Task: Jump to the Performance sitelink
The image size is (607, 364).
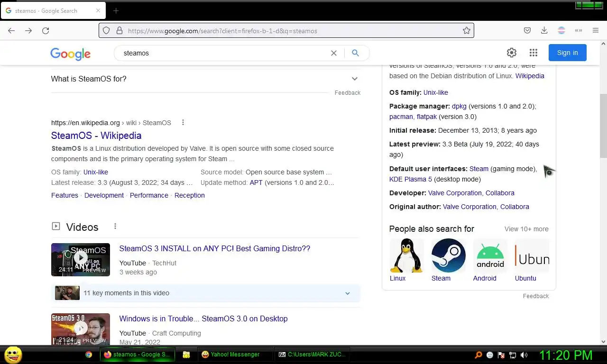Action: [x=149, y=195]
